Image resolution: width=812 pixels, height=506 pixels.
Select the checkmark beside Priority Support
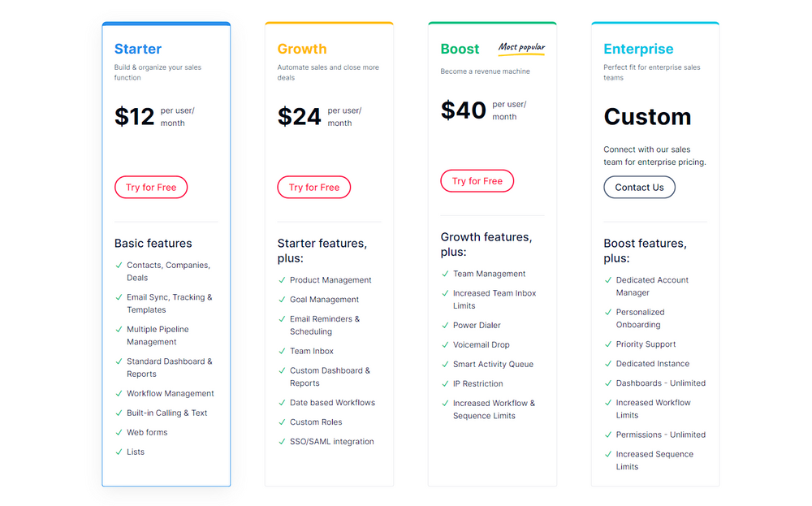coord(607,344)
